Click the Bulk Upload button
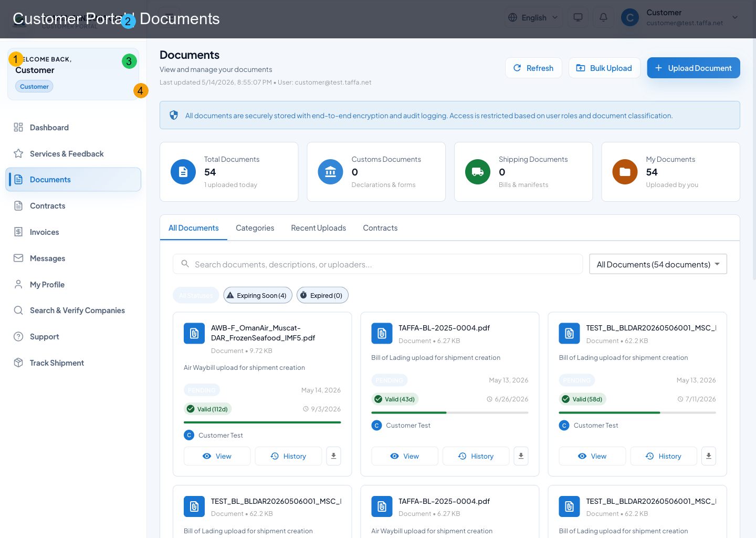The image size is (756, 538). pos(604,68)
